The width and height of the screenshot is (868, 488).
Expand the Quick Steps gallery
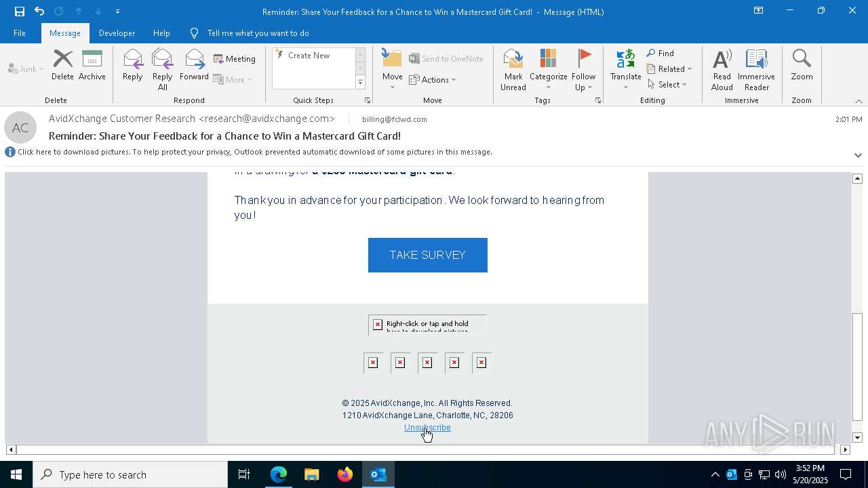(x=360, y=83)
